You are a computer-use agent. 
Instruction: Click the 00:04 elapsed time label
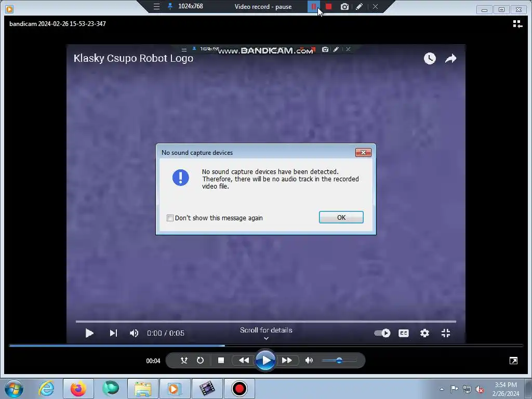153,361
